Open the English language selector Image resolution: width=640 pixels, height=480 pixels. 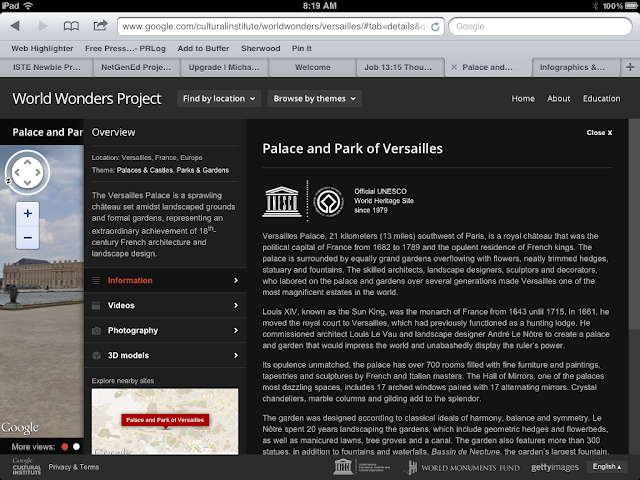tap(607, 467)
